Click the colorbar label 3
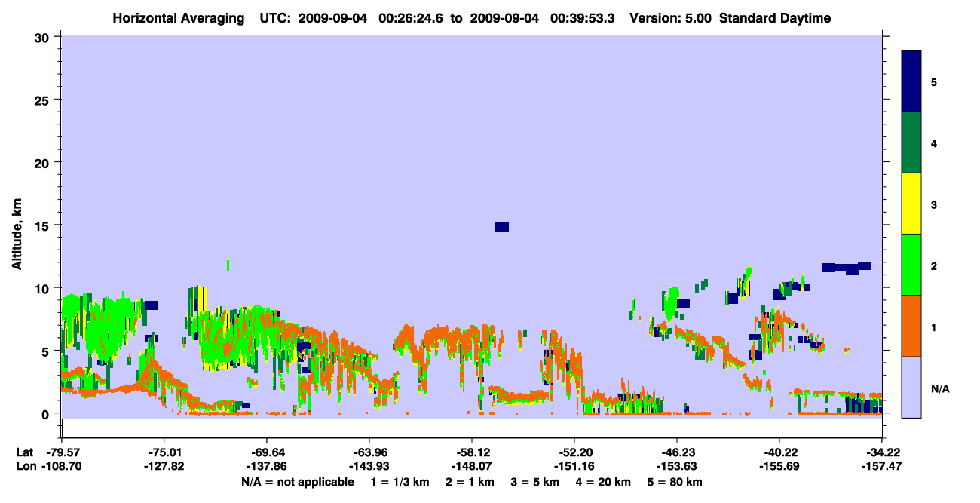 (x=934, y=204)
